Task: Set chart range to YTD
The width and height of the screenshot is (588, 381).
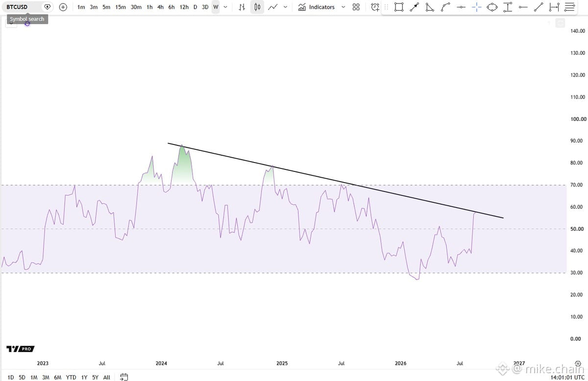Action: click(71, 377)
